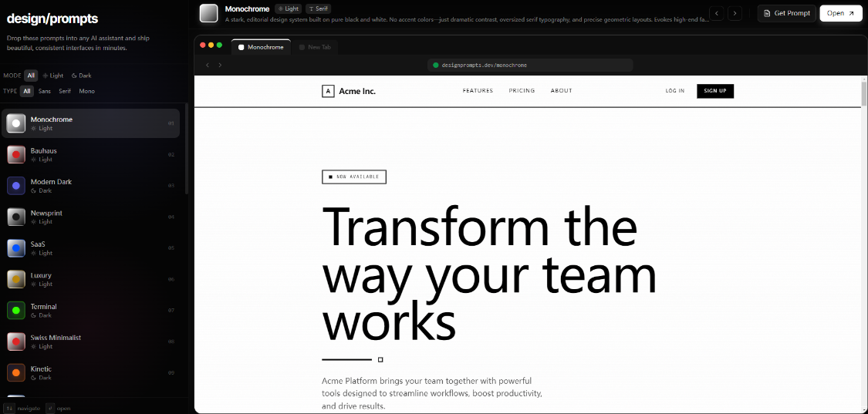The height and width of the screenshot is (414, 868).
Task: Choose the Terminal green dot icon
Action: (16, 311)
